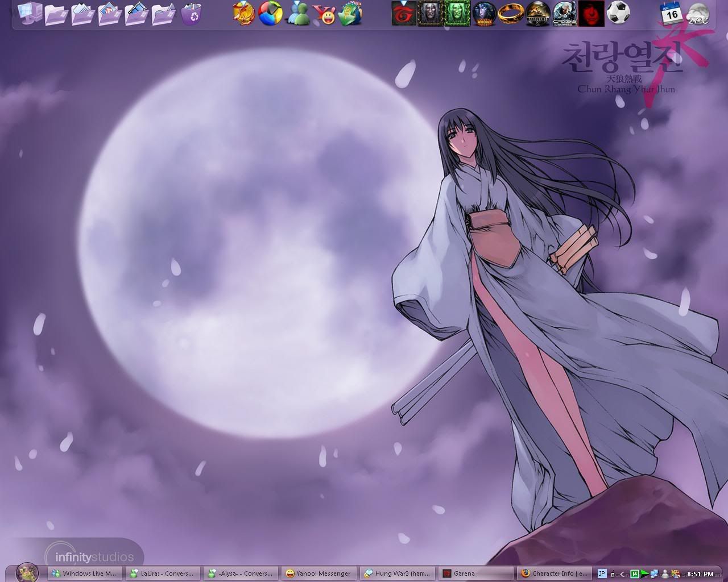
Task: Switch to -Alysa- conversation taskbar window
Action: point(242,573)
